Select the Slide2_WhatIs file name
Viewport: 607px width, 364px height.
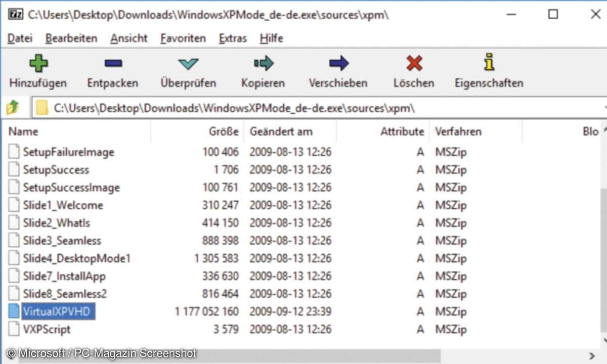tap(56, 222)
